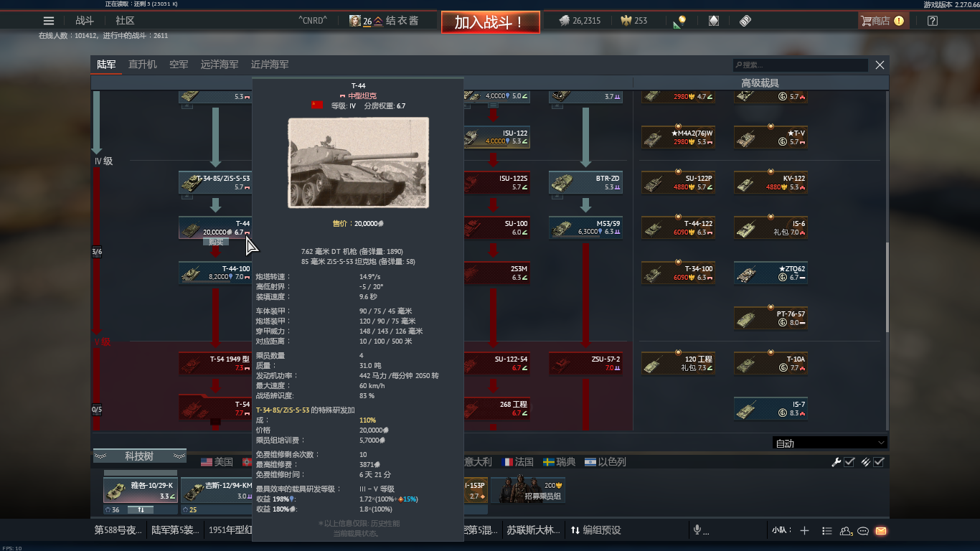Select the M53/59 vehicle
This screenshot has height=551, width=980.
tap(585, 227)
